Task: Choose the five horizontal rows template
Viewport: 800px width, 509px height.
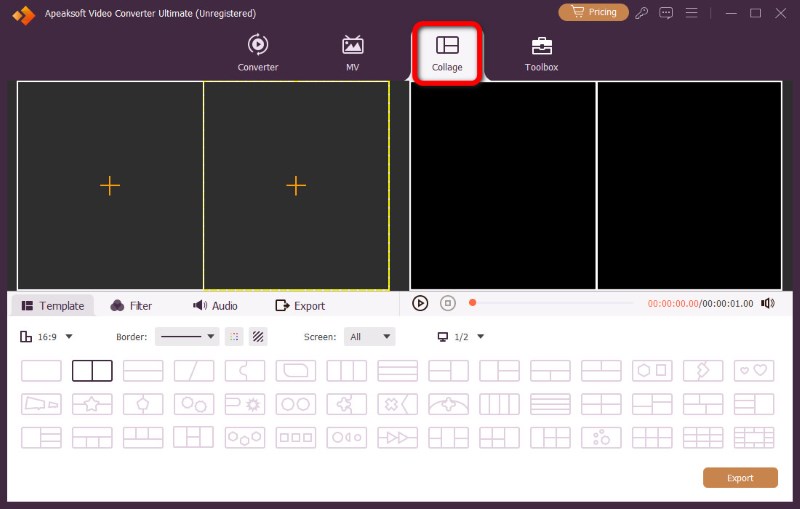Action: click(x=551, y=404)
